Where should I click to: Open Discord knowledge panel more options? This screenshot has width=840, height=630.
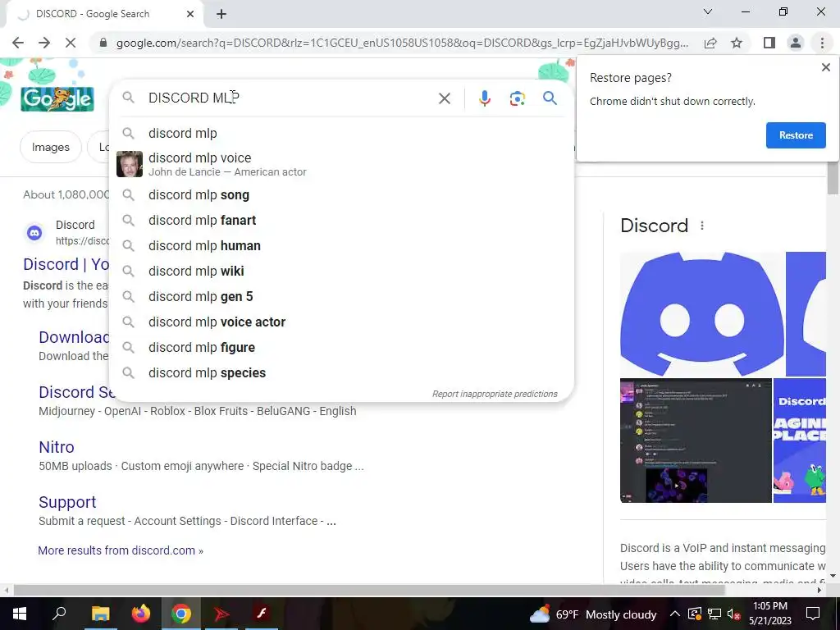pyautogui.click(x=702, y=226)
